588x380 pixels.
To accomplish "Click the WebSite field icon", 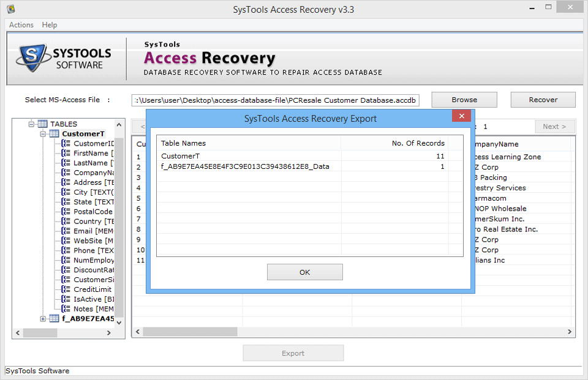I will coord(66,241).
